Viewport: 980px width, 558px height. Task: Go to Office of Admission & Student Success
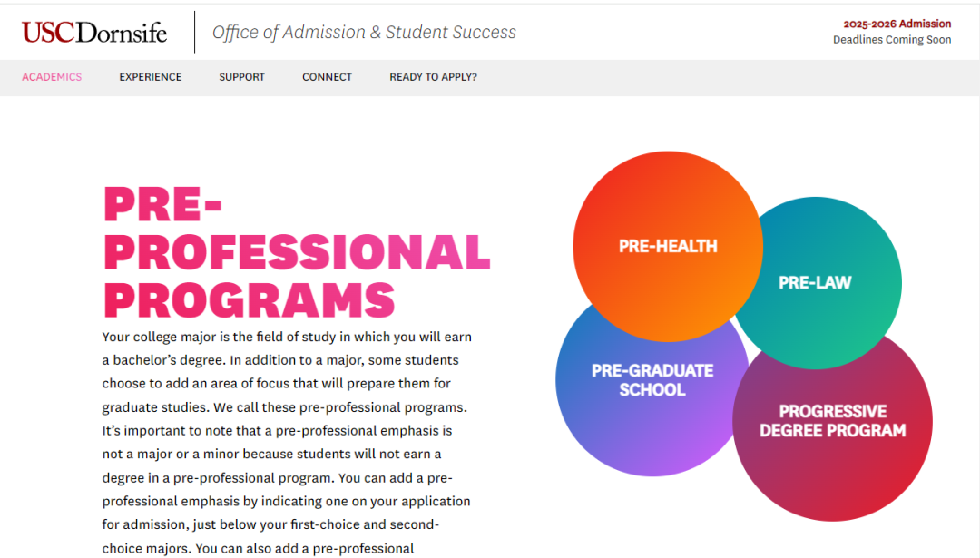[x=365, y=32]
